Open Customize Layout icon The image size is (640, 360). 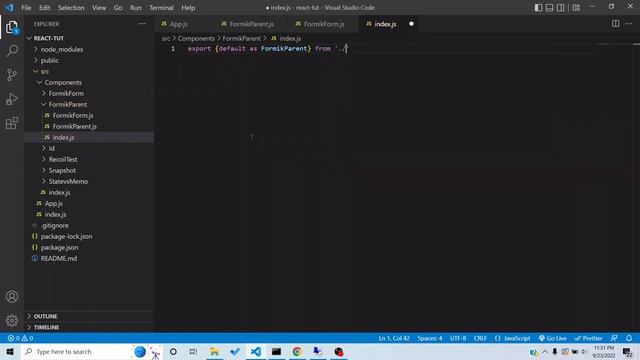click(x=576, y=8)
